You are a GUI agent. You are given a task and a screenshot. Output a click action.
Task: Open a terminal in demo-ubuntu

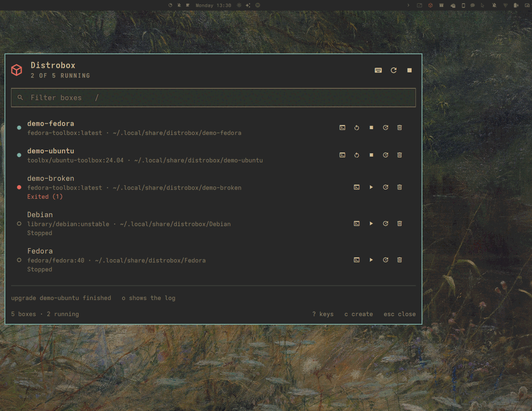(342, 155)
